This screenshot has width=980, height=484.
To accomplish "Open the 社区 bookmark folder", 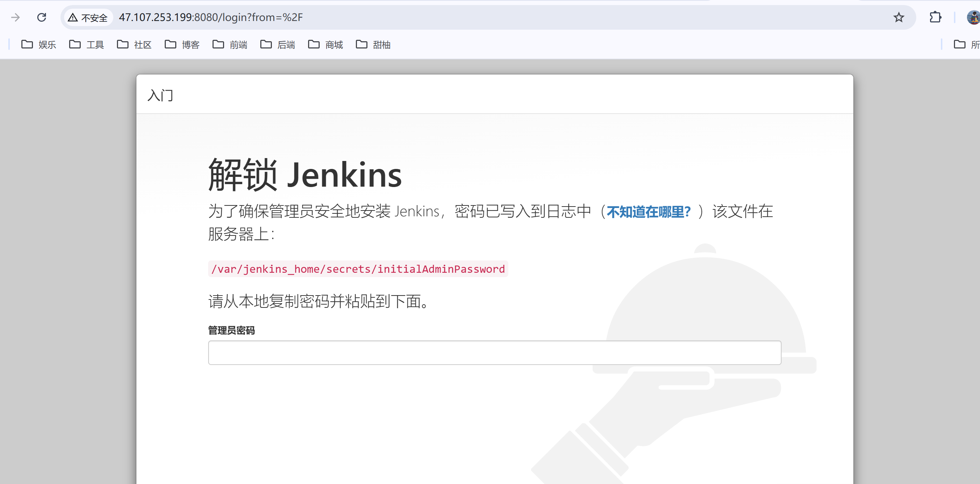I will [134, 45].
